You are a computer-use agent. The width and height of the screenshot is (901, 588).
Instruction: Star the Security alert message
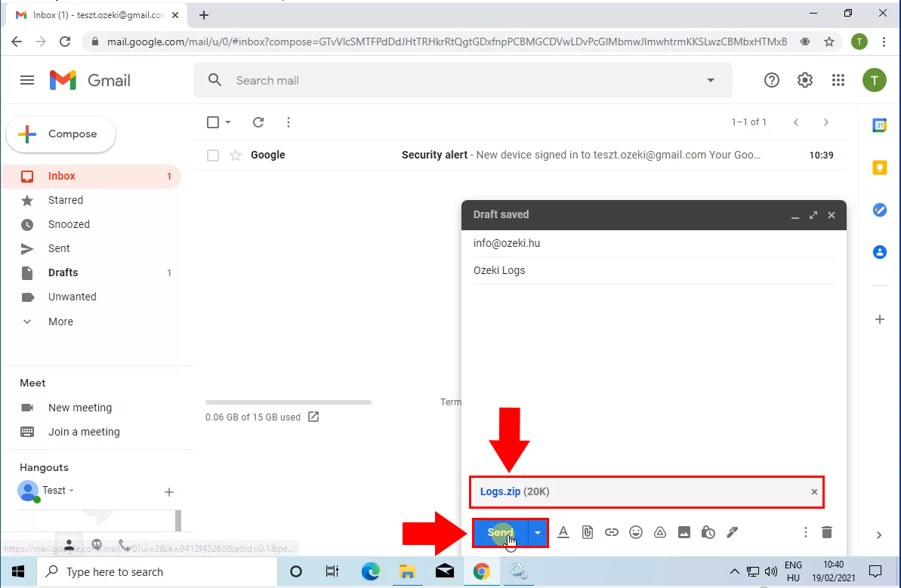235,155
